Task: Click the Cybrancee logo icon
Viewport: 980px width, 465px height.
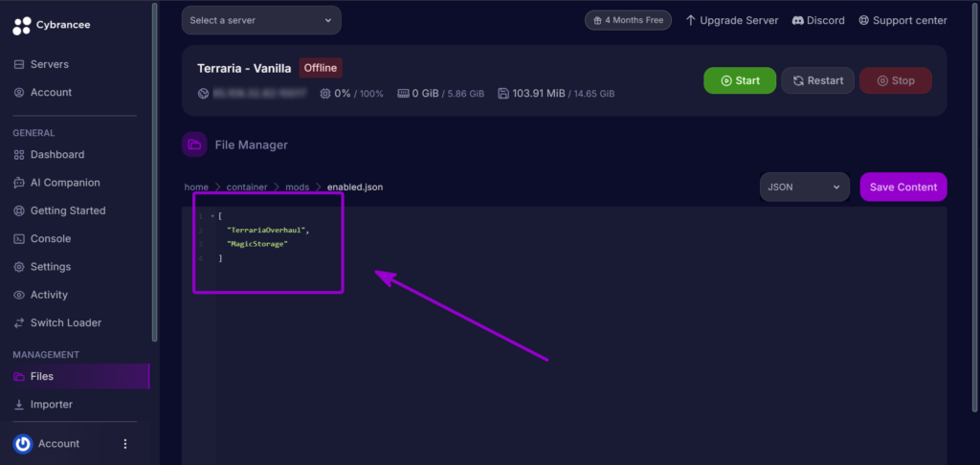Action: coord(22,26)
